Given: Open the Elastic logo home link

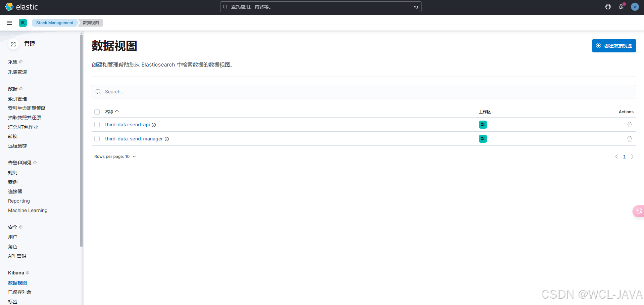Looking at the screenshot, I should [21, 7].
